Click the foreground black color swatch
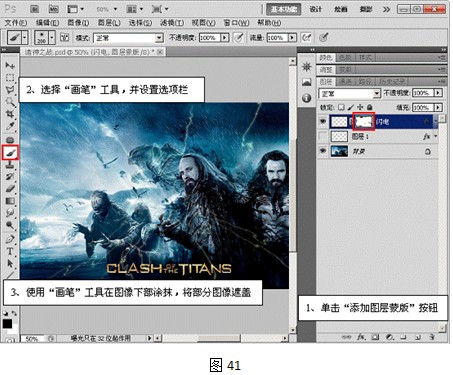 click(7, 324)
